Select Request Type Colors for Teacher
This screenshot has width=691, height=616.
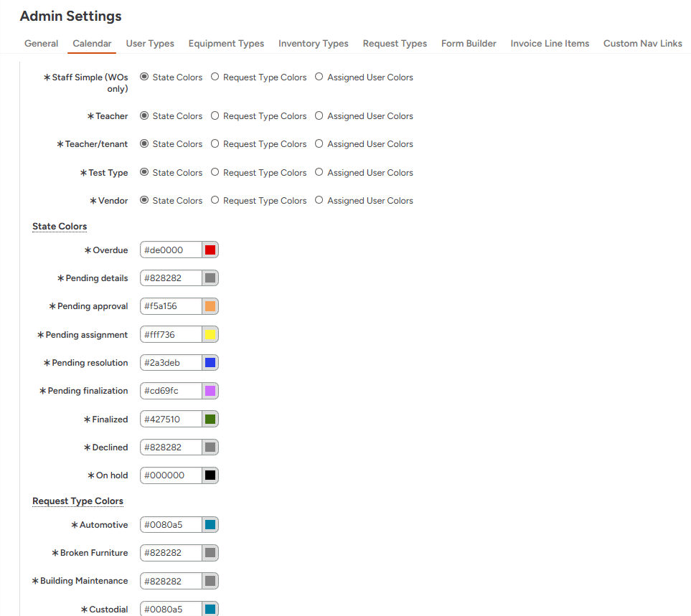pyautogui.click(x=215, y=116)
